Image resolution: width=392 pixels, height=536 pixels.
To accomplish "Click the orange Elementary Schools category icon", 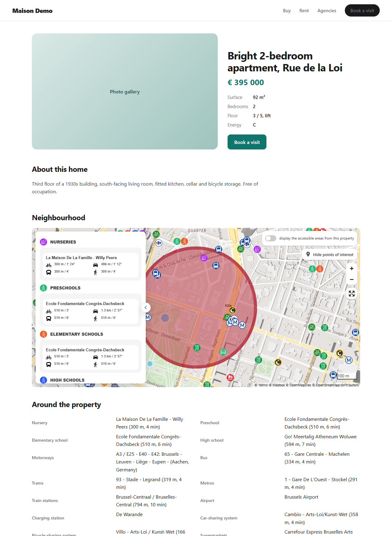I will pos(43,334).
